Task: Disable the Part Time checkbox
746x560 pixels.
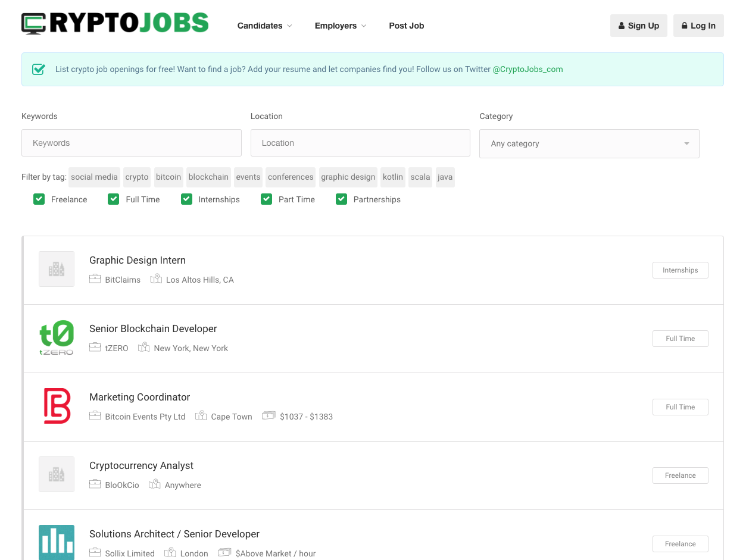Action: (x=266, y=199)
